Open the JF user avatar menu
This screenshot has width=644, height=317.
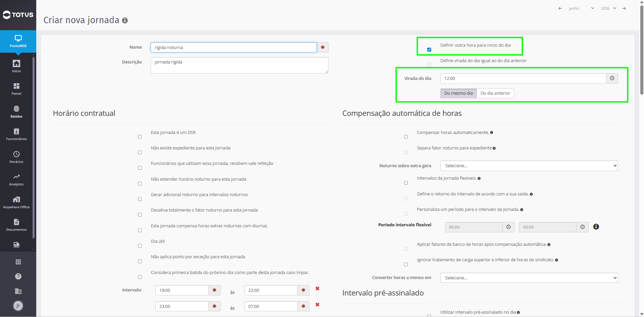click(18, 306)
